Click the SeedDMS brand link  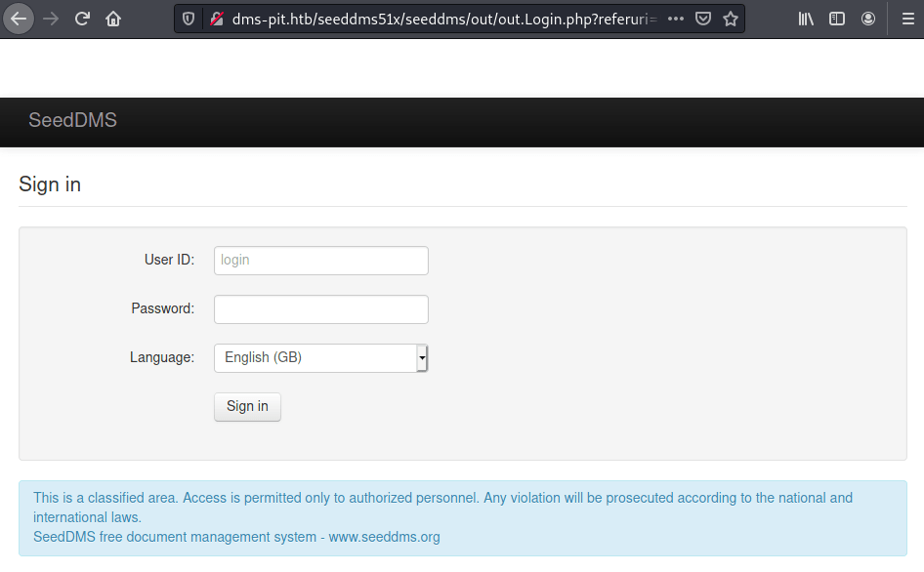tap(72, 120)
